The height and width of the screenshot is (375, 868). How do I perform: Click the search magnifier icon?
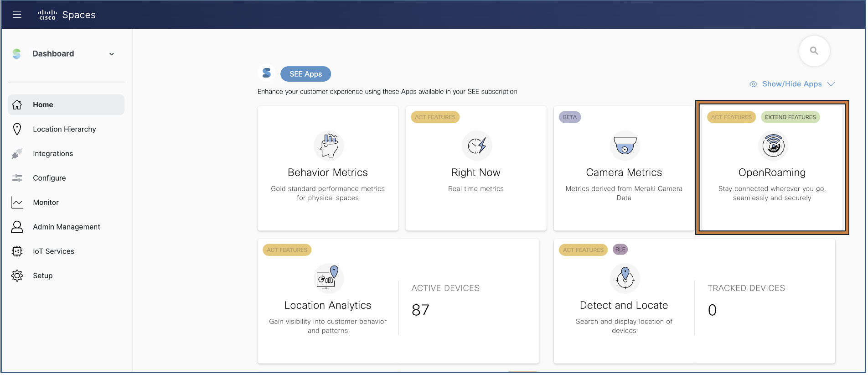pos(814,51)
